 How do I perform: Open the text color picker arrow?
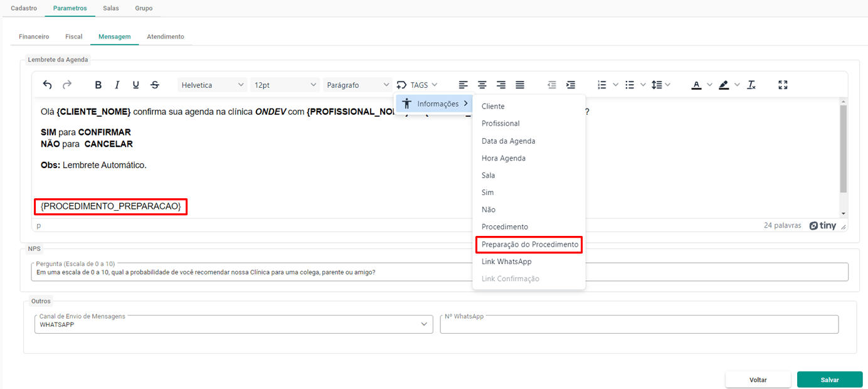pos(709,85)
